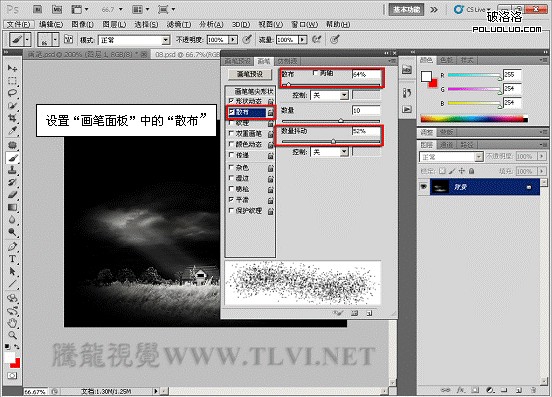
Task: Enable 保护纹理 checkbox
Action: point(231,210)
